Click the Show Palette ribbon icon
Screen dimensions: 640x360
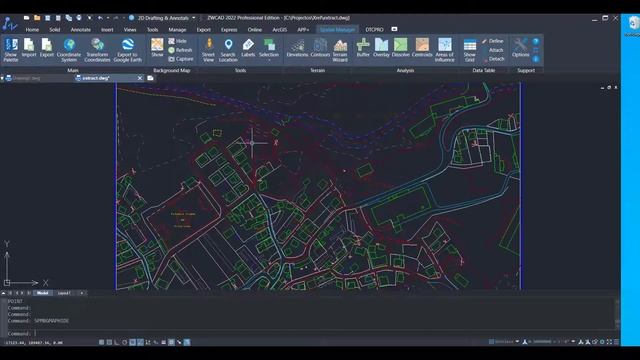(x=11, y=50)
